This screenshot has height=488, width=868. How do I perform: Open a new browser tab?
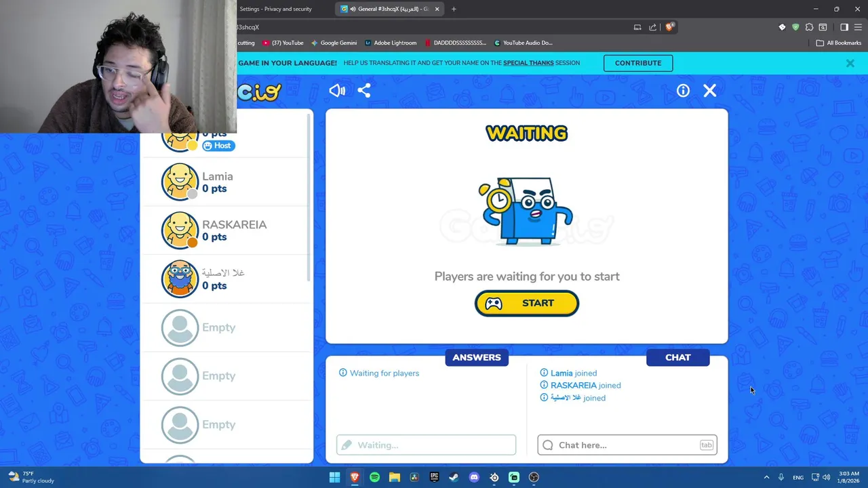454,9
